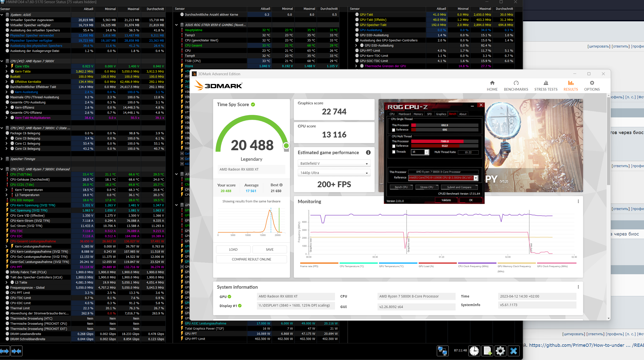Open Battlefield V game dropdown

(x=334, y=163)
